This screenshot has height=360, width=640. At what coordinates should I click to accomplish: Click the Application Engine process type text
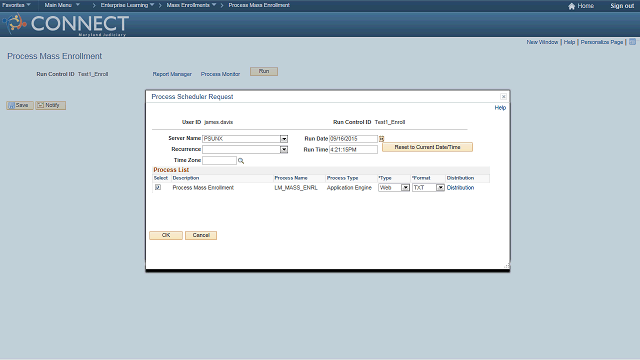point(349,188)
